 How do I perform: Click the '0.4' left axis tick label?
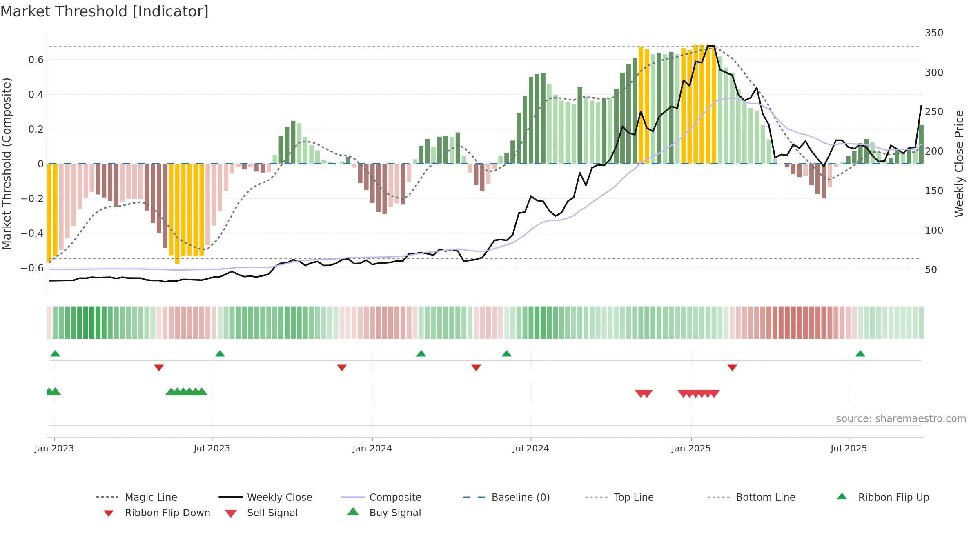click(x=36, y=95)
